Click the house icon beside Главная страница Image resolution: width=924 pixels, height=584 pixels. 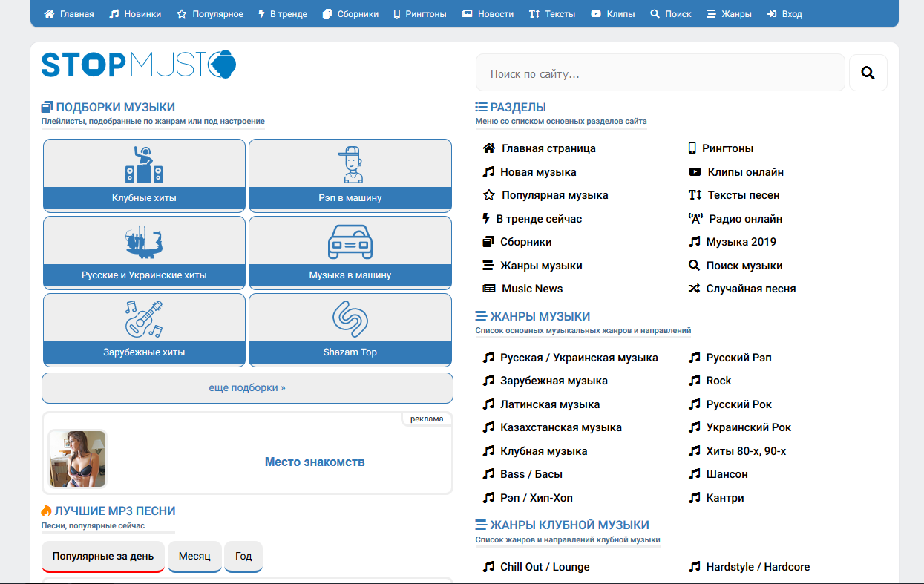(489, 148)
